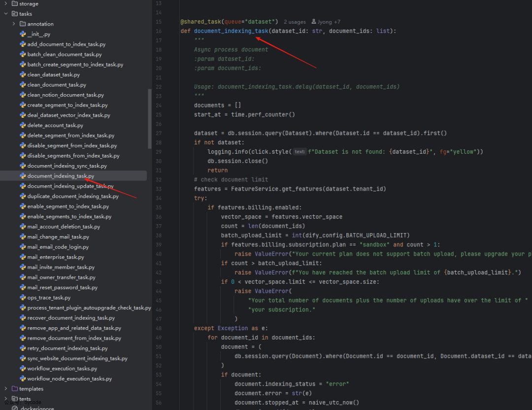Click the storage folder icon
Viewport: 532px width, 410px height.
tap(15, 4)
